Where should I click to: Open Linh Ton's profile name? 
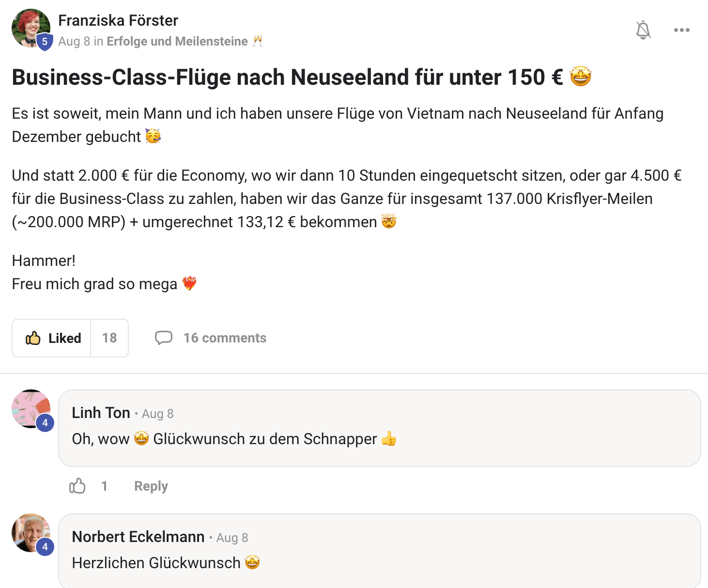pos(101,413)
